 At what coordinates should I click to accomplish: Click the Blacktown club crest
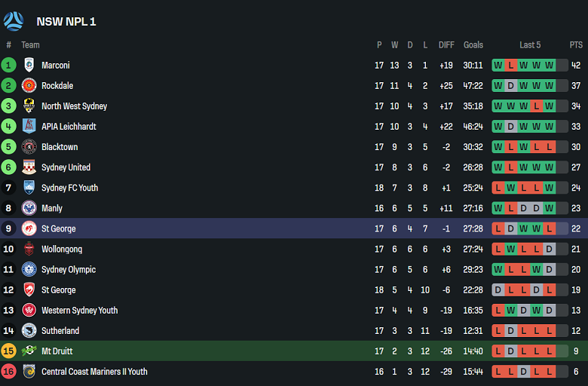click(29, 147)
